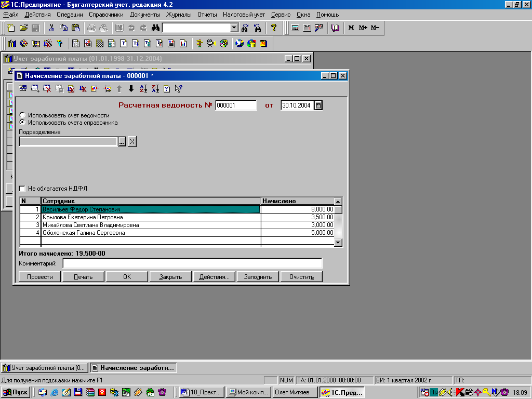
Task: Click the document question mark description icon
Action: (167, 88)
